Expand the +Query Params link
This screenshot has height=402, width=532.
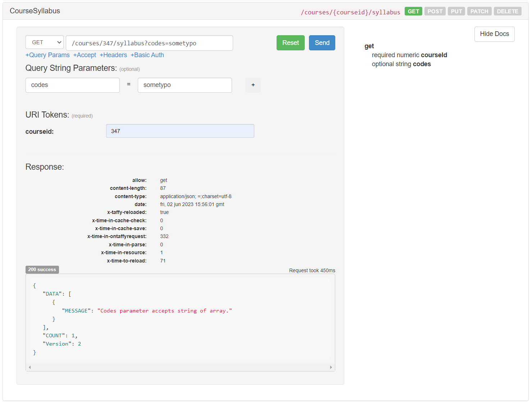tap(47, 55)
